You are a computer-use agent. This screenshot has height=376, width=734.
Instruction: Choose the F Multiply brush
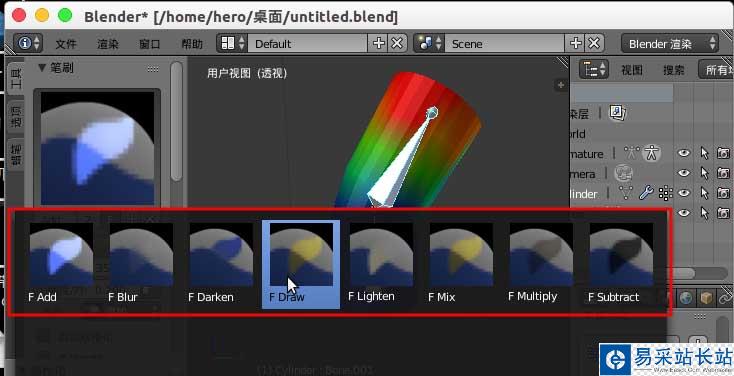click(541, 264)
